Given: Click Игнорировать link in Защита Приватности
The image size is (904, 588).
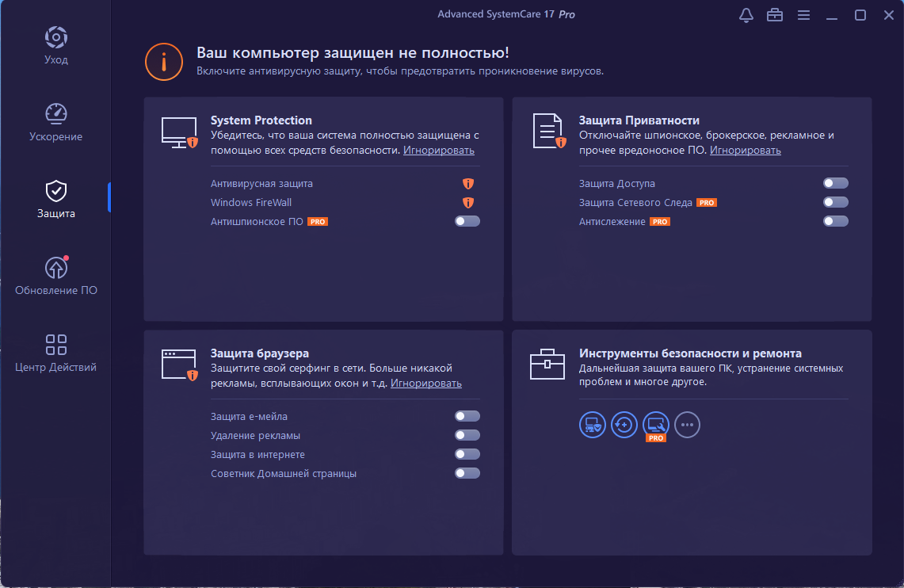Looking at the screenshot, I should (746, 151).
